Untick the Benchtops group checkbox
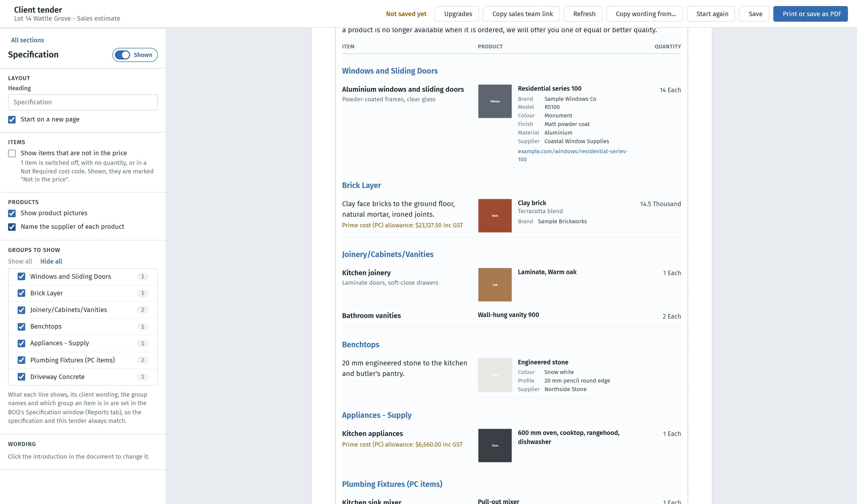 click(21, 327)
